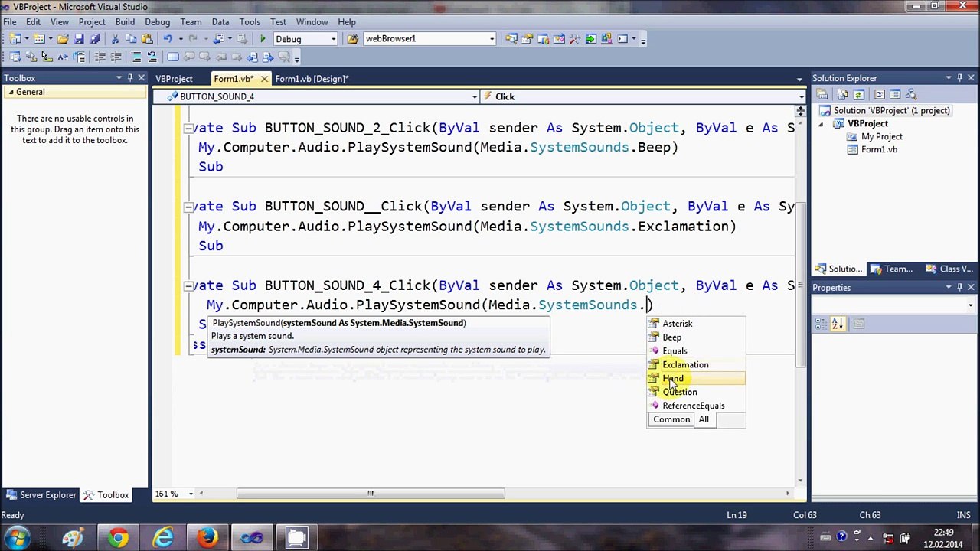Click Open File folder icon
Image resolution: width=980 pixels, height=551 pixels.
(63, 39)
